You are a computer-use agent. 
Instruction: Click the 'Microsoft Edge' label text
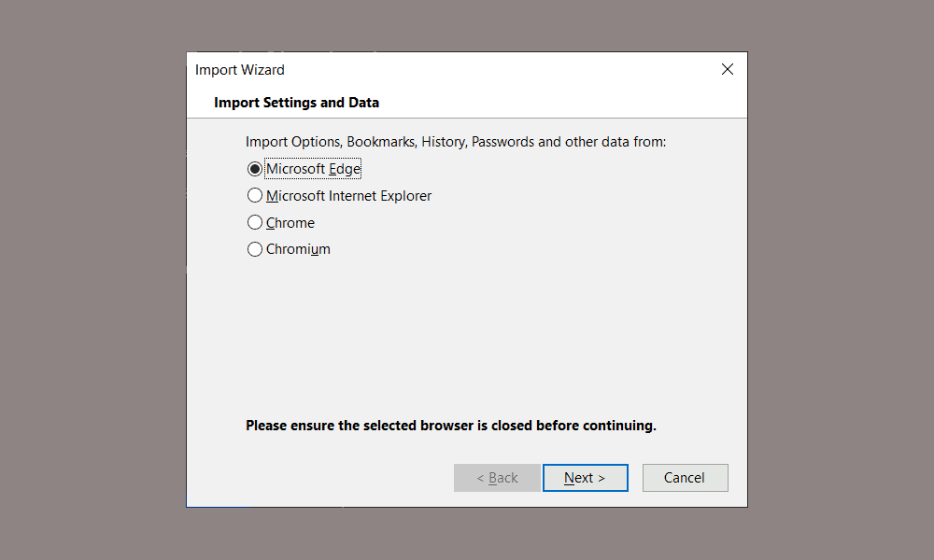[x=313, y=169]
